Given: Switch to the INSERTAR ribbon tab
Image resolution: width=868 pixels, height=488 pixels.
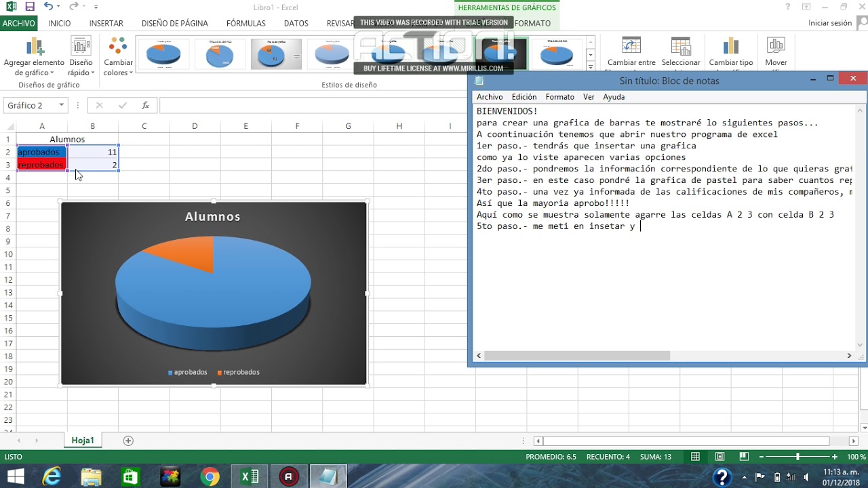Looking at the screenshot, I should pos(106,23).
